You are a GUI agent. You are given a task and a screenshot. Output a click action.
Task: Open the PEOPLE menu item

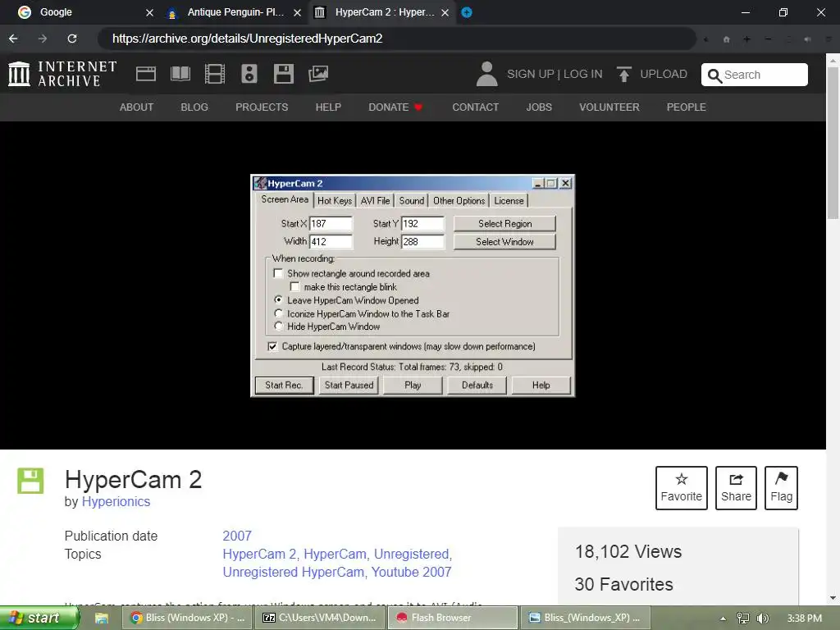687,107
